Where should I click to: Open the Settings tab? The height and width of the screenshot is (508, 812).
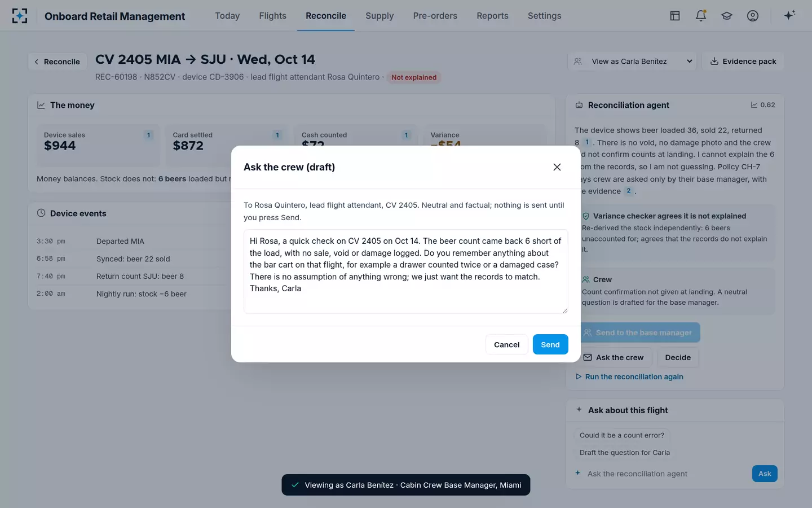tap(545, 16)
